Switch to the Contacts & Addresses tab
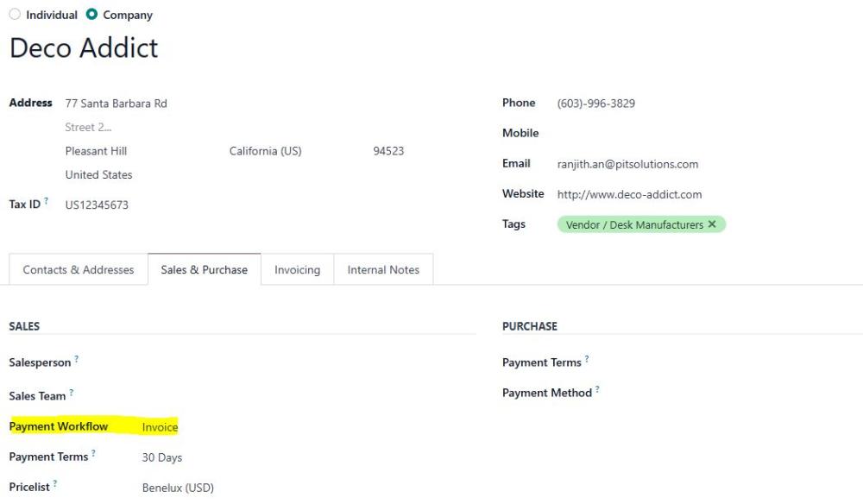The image size is (863, 504). click(x=79, y=269)
